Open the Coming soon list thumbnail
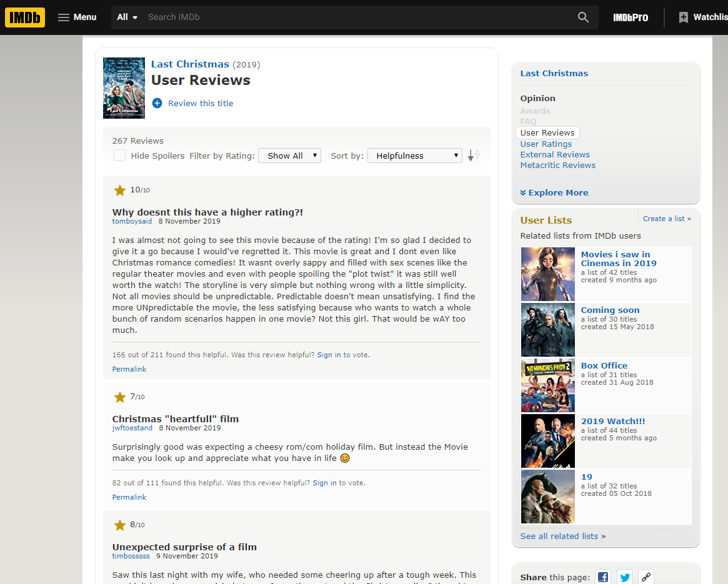728x584 pixels. [548, 330]
